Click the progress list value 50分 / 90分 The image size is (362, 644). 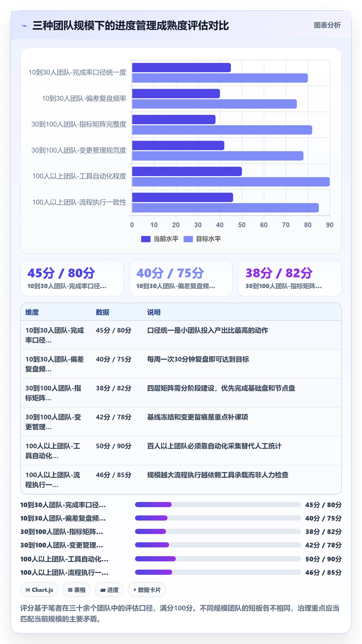click(x=323, y=559)
